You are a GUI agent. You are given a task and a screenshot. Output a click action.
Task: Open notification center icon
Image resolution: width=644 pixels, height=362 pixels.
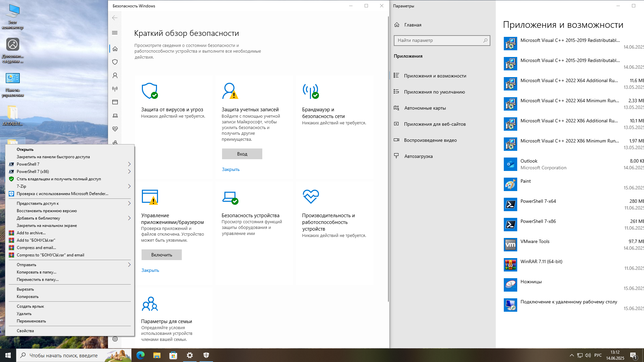634,355
